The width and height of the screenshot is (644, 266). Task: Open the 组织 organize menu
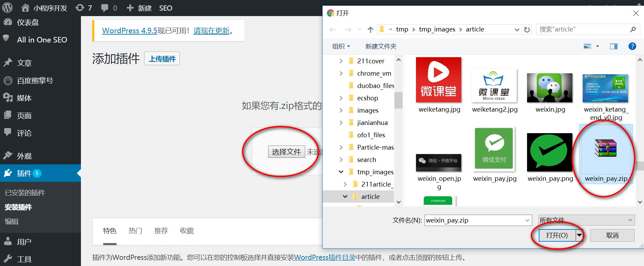pyautogui.click(x=341, y=46)
